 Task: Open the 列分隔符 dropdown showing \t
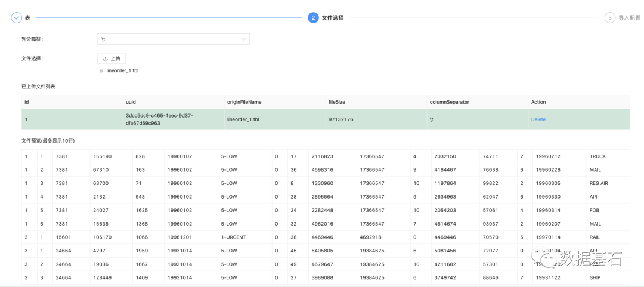(x=174, y=39)
